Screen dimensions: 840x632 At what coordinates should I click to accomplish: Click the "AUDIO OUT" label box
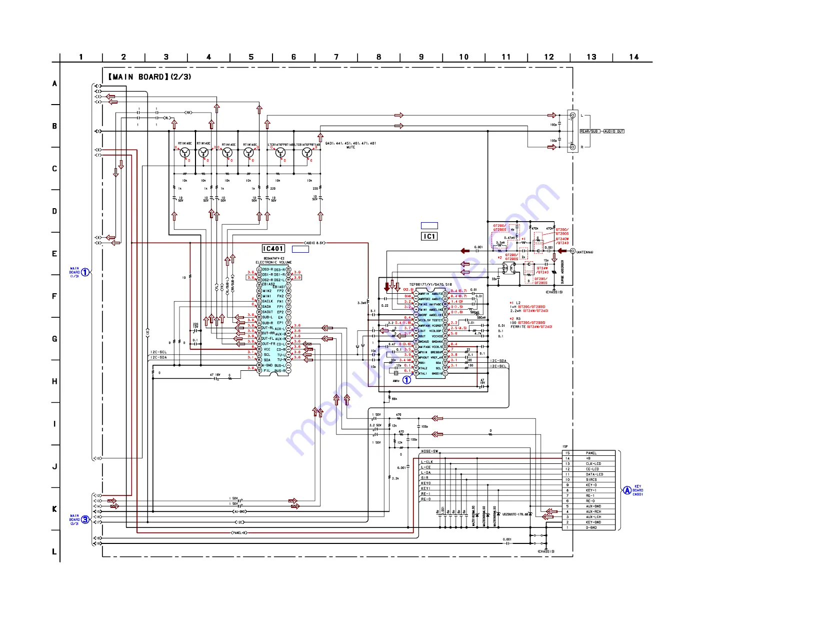pos(613,132)
